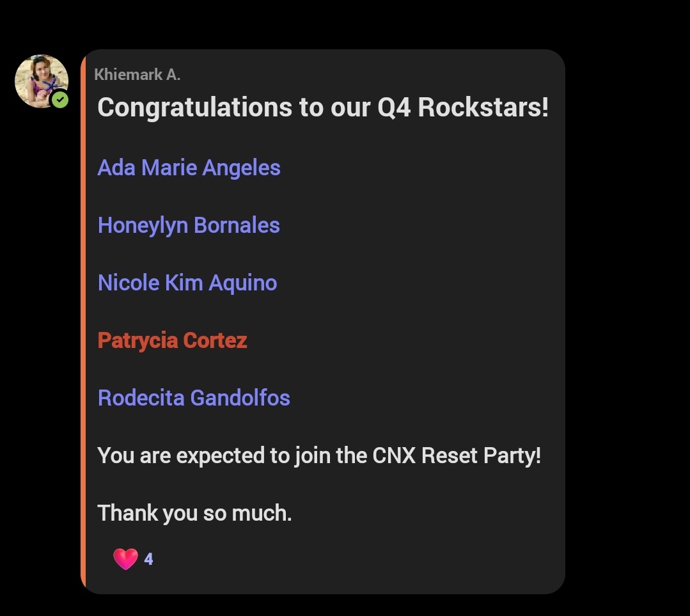Click the Ada Marie Angeles mention
Viewport: 690px width, 616px height.
pos(189,168)
